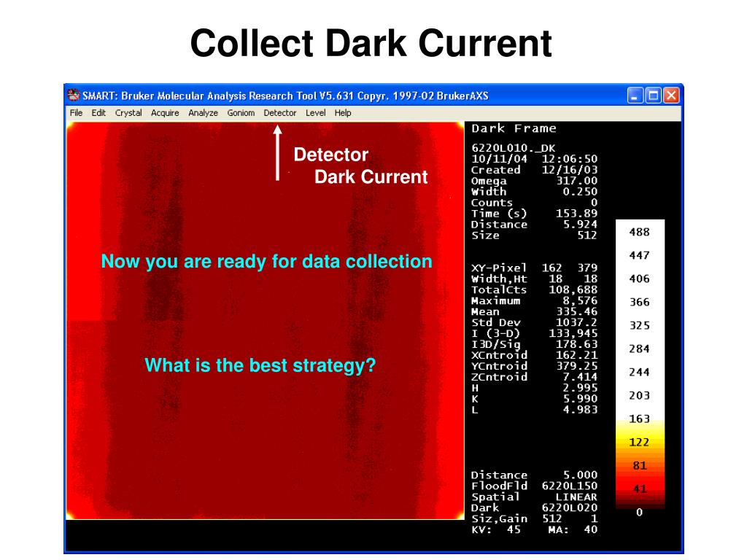Viewport: 747px width, 560px height.
Task: Click the I3D/Sig value 178.63
Action: (x=577, y=344)
